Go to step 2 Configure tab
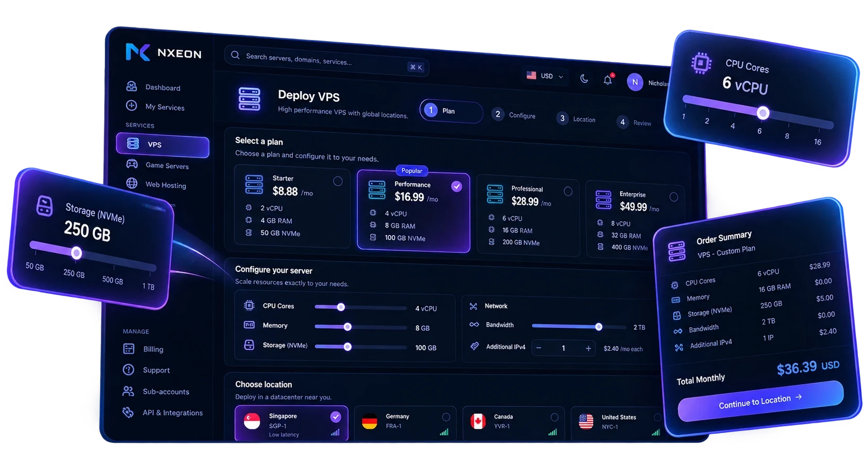Screen dimensions: 868x471 pyautogui.click(x=514, y=115)
